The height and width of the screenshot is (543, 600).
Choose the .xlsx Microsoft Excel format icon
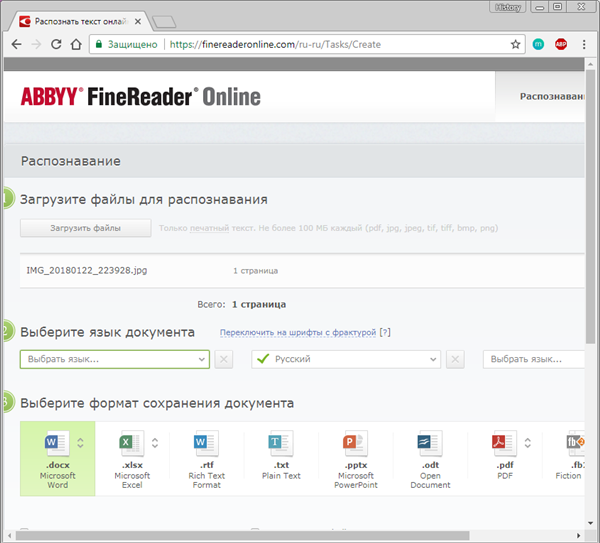click(132, 443)
